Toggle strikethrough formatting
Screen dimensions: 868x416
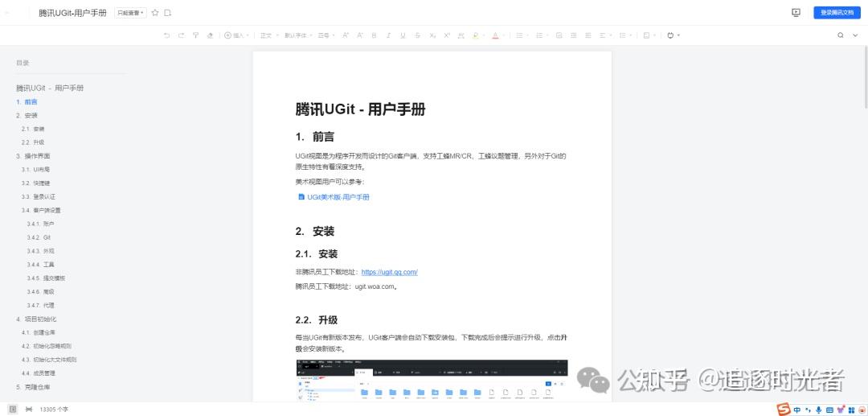417,35
